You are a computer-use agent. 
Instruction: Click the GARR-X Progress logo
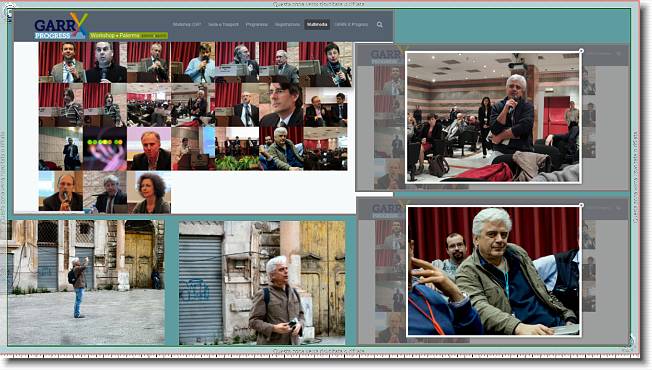coord(61,26)
